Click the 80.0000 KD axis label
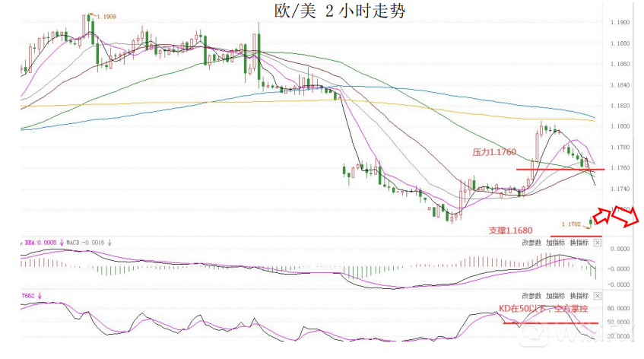Viewport: 644px width, 359px height. [618, 309]
